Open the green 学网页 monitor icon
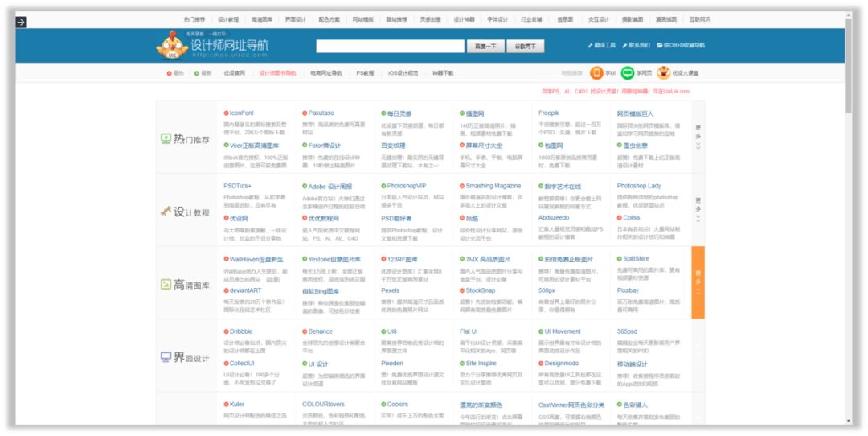The width and height of the screenshot is (868, 436). pyautogui.click(x=627, y=72)
